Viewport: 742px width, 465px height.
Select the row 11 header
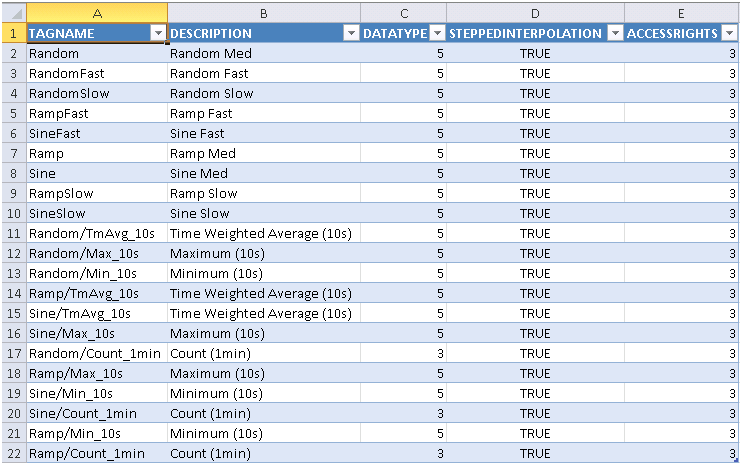(x=12, y=233)
